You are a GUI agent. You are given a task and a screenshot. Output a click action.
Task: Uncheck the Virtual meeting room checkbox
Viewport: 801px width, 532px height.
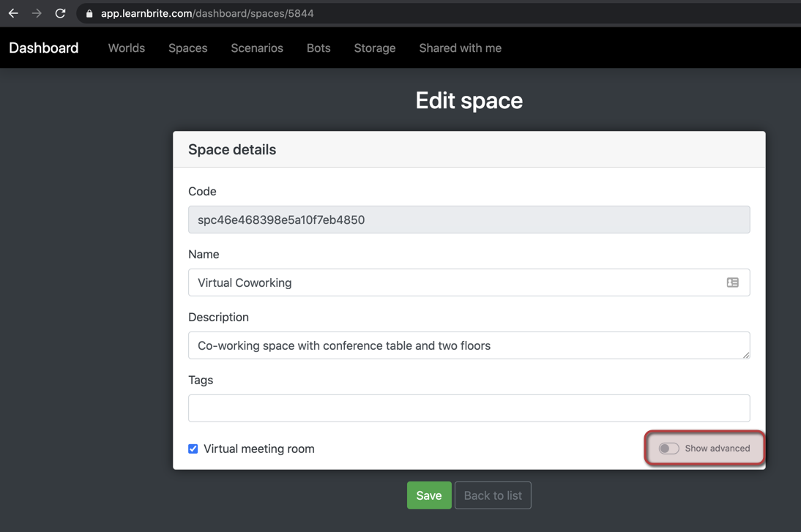(x=193, y=449)
